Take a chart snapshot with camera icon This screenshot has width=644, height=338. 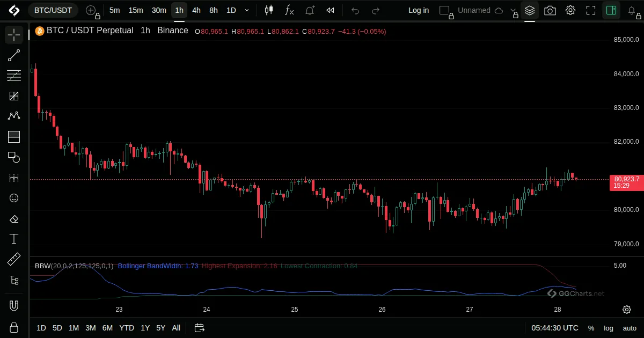point(550,10)
